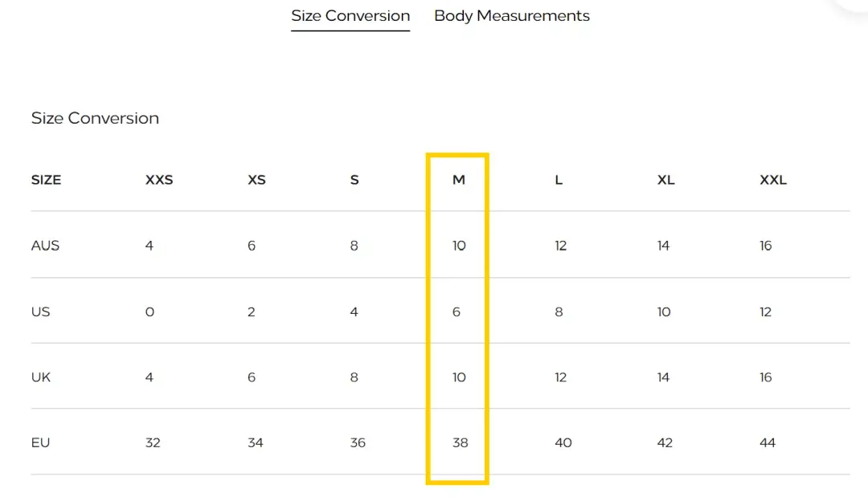The width and height of the screenshot is (868, 497).
Task: Click the highlighted M size column header
Action: pyautogui.click(x=458, y=180)
